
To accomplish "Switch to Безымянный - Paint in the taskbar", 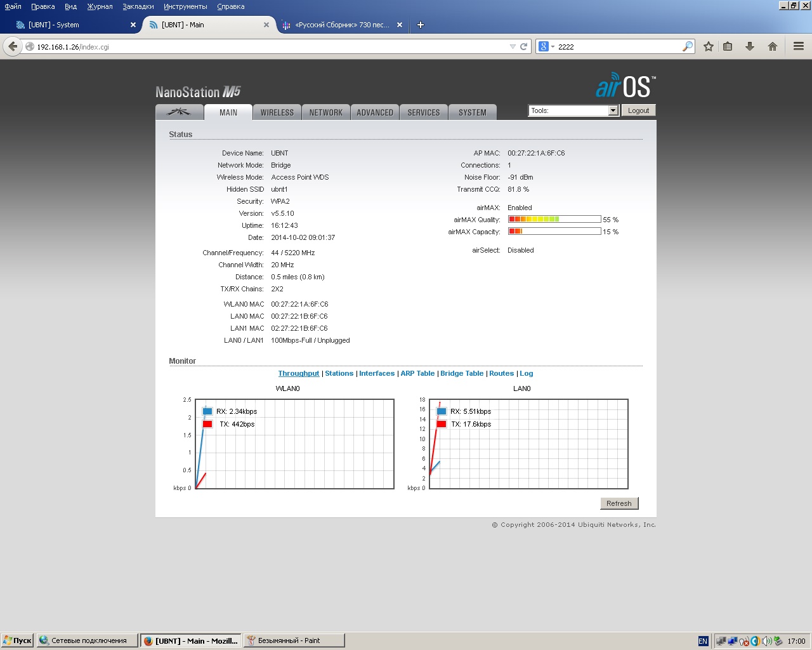I will click(x=294, y=640).
